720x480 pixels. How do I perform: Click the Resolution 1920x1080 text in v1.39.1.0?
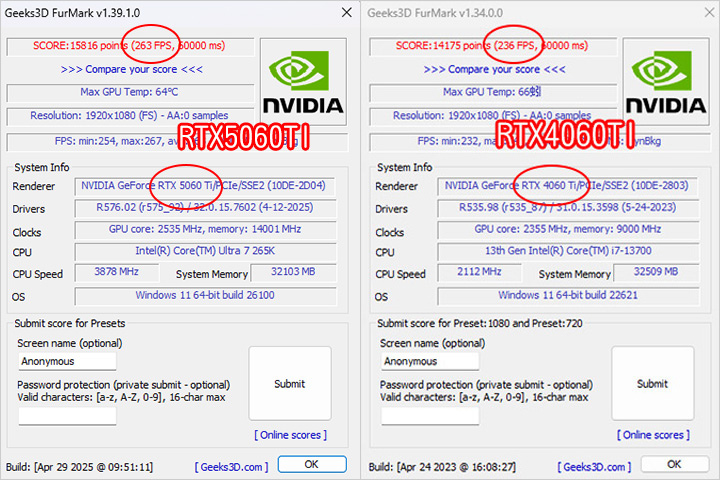(x=129, y=115)
